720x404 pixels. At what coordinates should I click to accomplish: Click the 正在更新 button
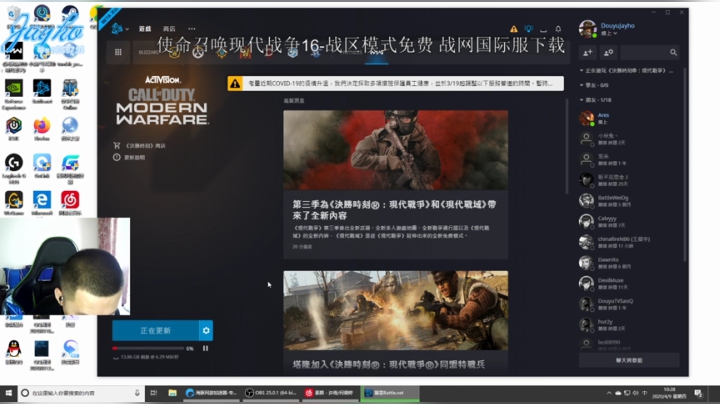click(x=155, y=331)
